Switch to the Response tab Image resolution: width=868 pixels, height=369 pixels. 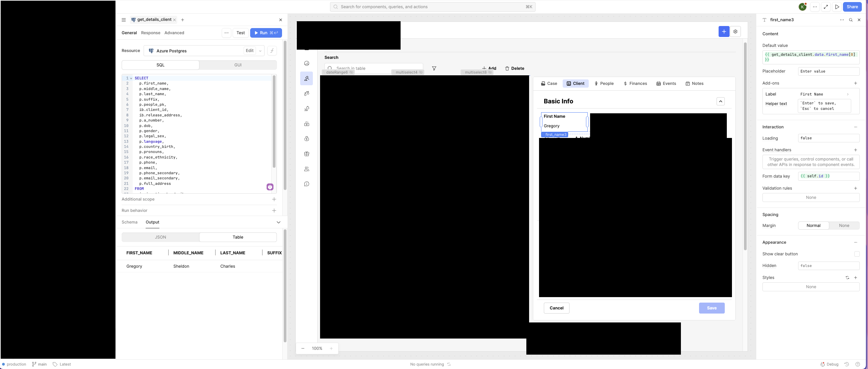(150, 33)
